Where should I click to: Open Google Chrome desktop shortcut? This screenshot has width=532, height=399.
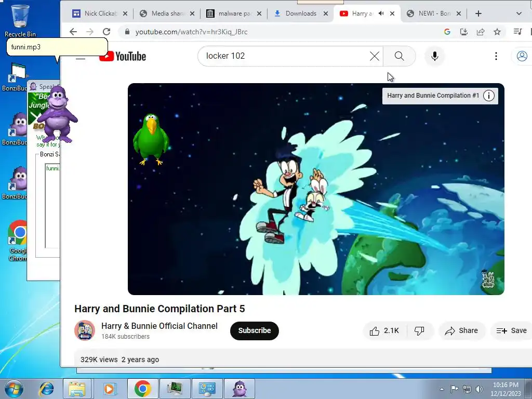click(x=17, y=241)
